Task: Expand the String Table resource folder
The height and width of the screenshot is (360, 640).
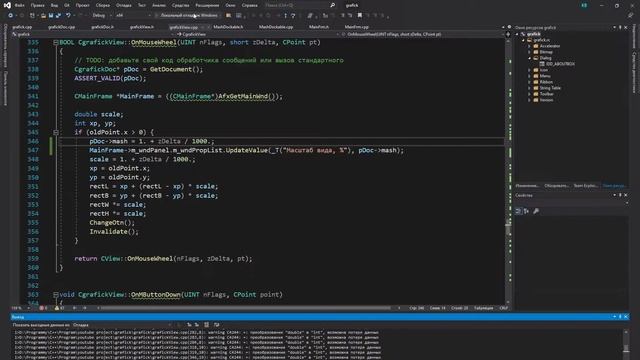Action: [x=529, y=88]
